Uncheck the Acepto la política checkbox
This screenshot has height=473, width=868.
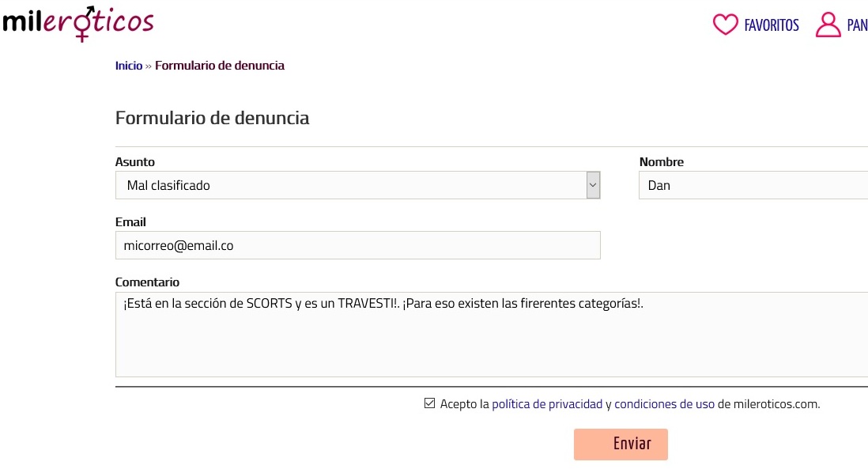pyautogui.click(x=429, y=403)
